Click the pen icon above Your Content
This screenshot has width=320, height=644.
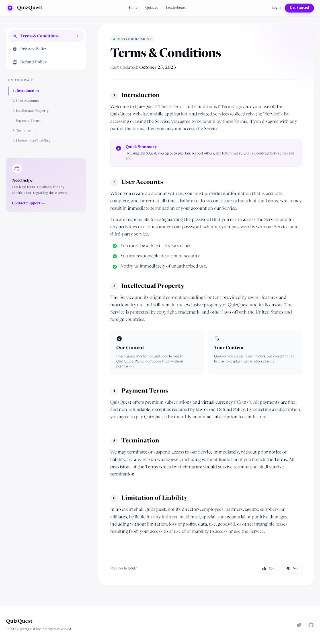pos(218,339)
